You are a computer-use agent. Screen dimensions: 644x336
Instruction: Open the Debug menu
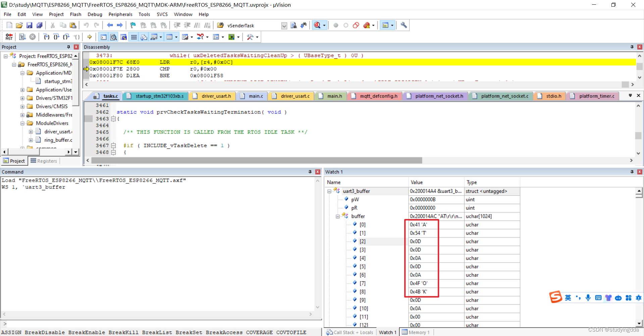coord(95,14)
